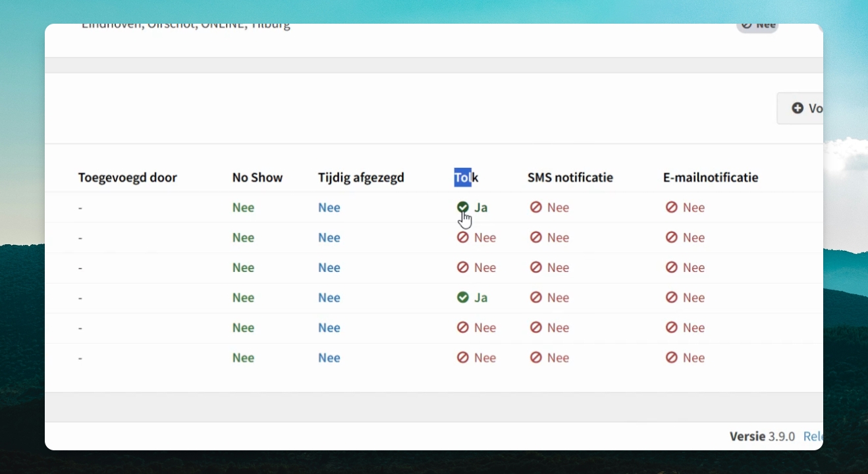Click the E-mailnotificatie ban icon in fifth row
The height and width of the screenshot is (474, 868).
(672, 328)
